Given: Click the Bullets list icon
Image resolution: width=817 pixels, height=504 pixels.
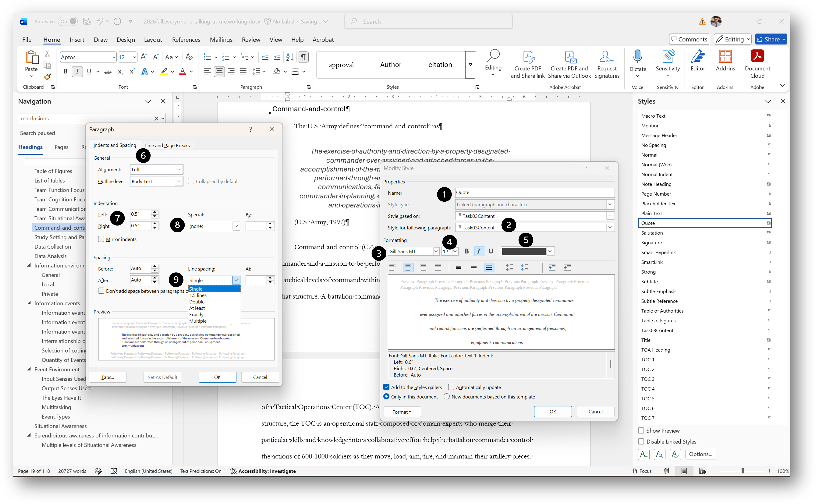Looking at the screenshot, I should click(207, 57).
